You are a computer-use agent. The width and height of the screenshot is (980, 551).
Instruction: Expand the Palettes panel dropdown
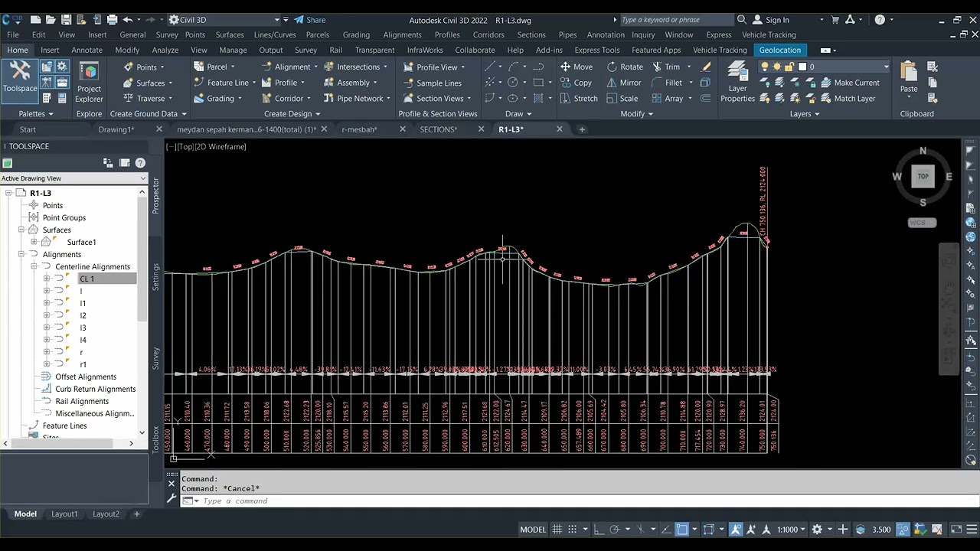(36, 114)
